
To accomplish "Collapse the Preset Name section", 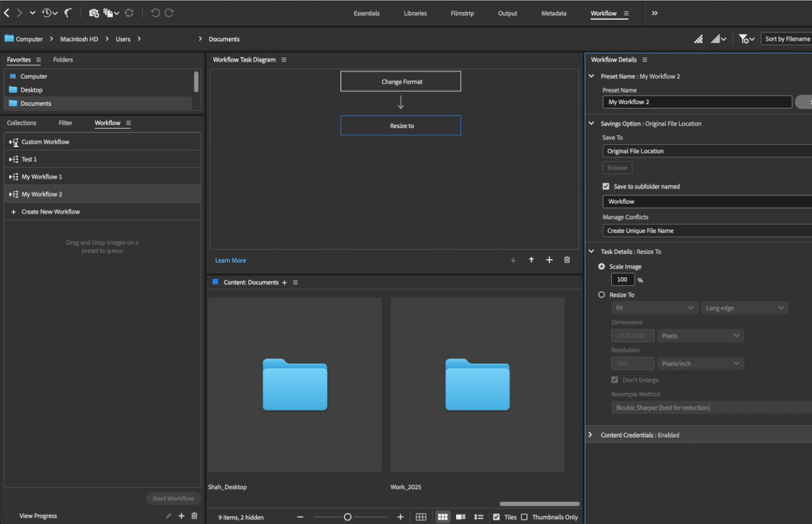I will point(591,76).
